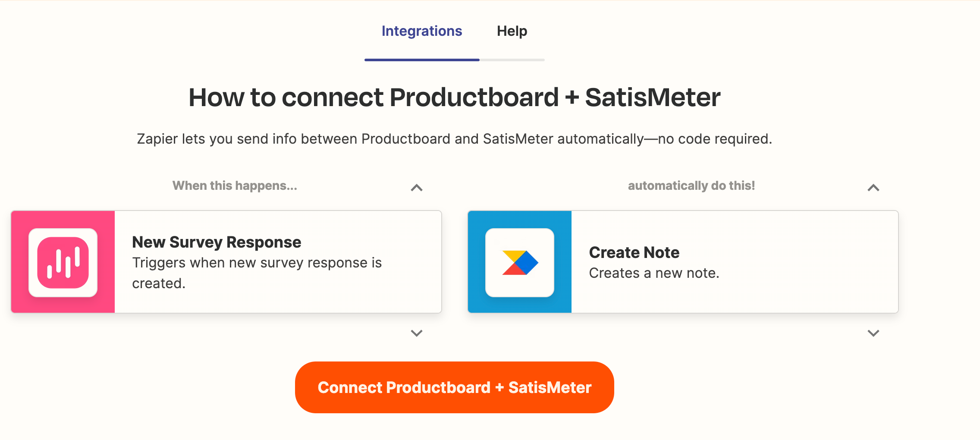Collapse the action section with the up chevron
980x440 pixels.
coord(873,188)
